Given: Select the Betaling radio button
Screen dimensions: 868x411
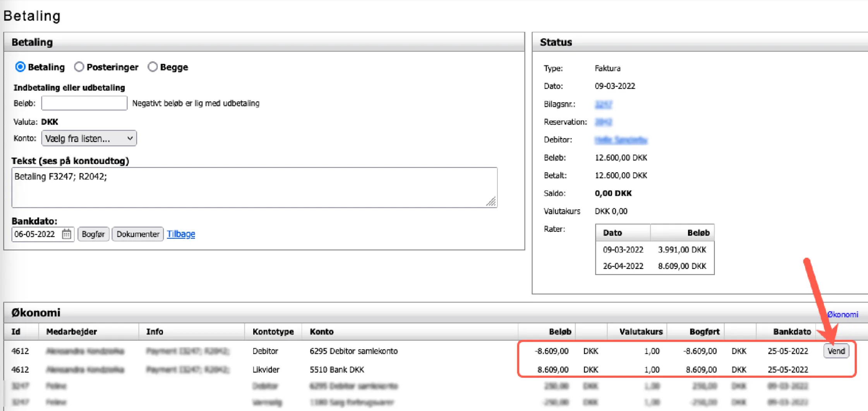Looking at the screenshot, I should pos(20,67).
